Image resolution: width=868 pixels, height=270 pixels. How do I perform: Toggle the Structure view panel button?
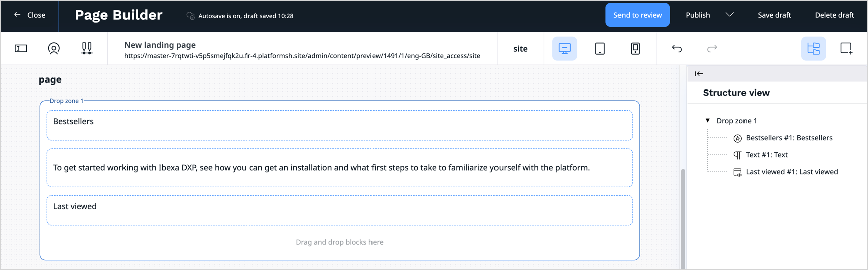point(813,48)
